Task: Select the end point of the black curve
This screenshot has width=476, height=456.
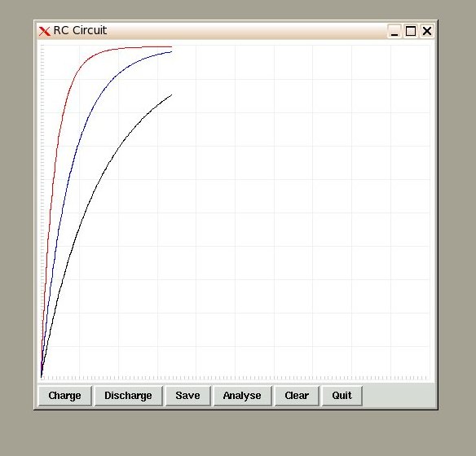Action: pyautogui.click(x=171, y=95)
